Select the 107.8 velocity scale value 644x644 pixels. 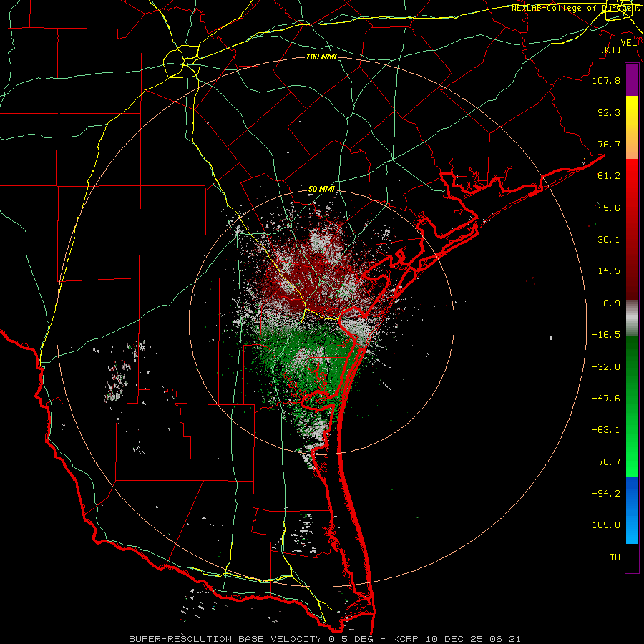coord(606,80)
